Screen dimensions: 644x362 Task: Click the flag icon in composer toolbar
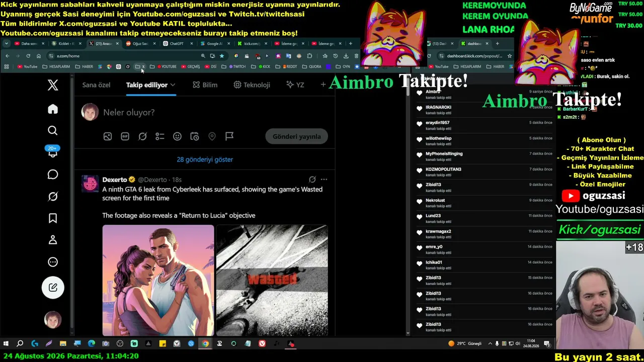coord(229,136)
